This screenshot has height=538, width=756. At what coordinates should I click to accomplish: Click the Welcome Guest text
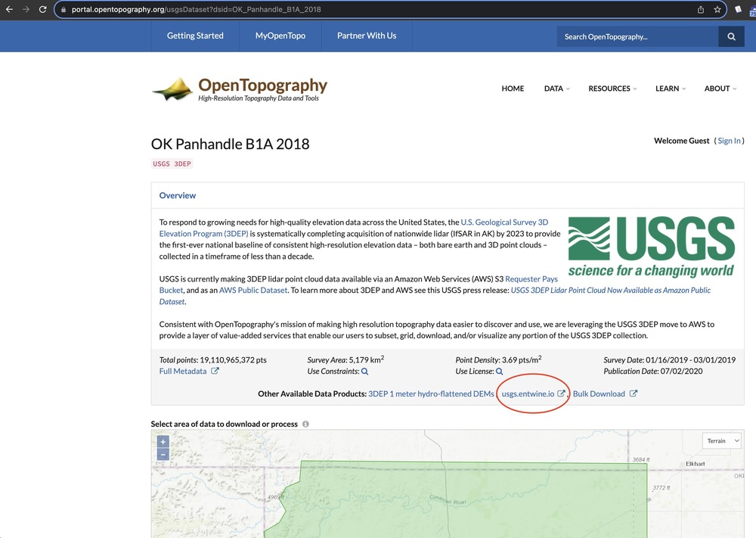tap(682, 141)
